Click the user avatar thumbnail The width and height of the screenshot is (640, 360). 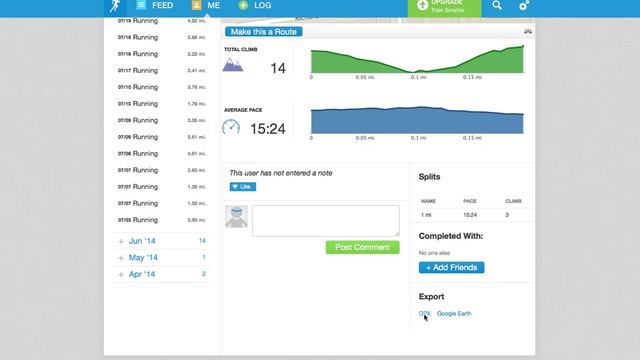point(236,216)
